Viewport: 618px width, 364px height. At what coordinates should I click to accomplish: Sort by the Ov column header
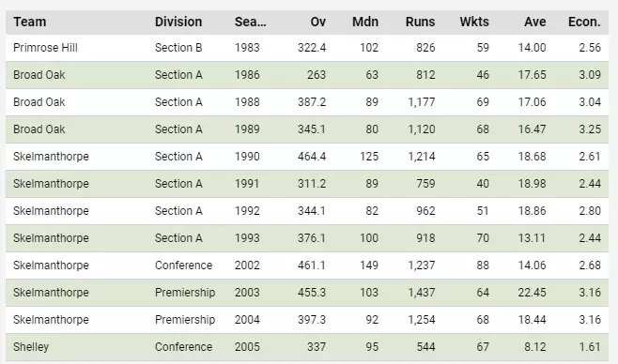click(318, 22)
